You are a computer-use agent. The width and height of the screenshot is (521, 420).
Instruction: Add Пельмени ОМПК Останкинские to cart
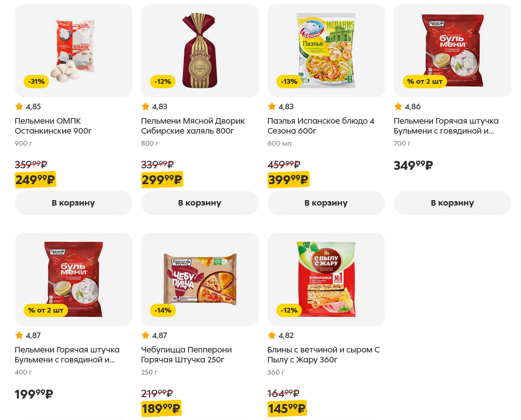coord(73,203)
